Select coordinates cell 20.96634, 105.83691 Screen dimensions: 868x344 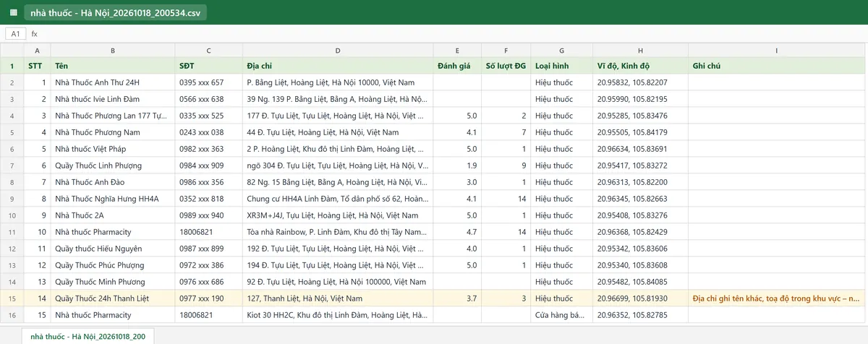click(x=640, y=149)
